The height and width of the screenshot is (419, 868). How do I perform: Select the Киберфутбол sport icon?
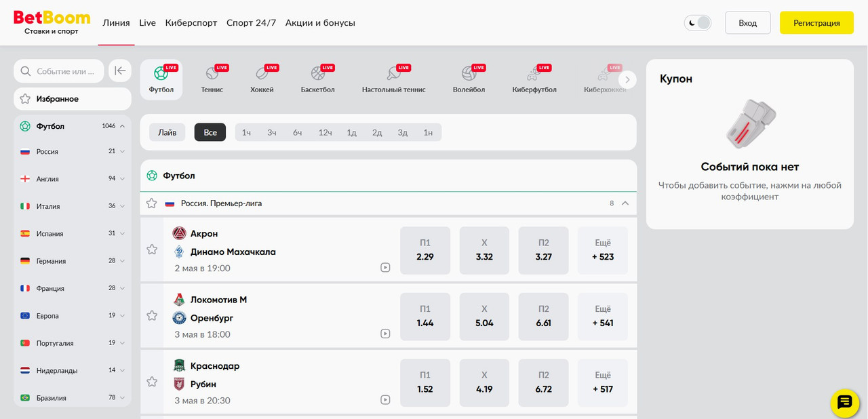[534, 80]
